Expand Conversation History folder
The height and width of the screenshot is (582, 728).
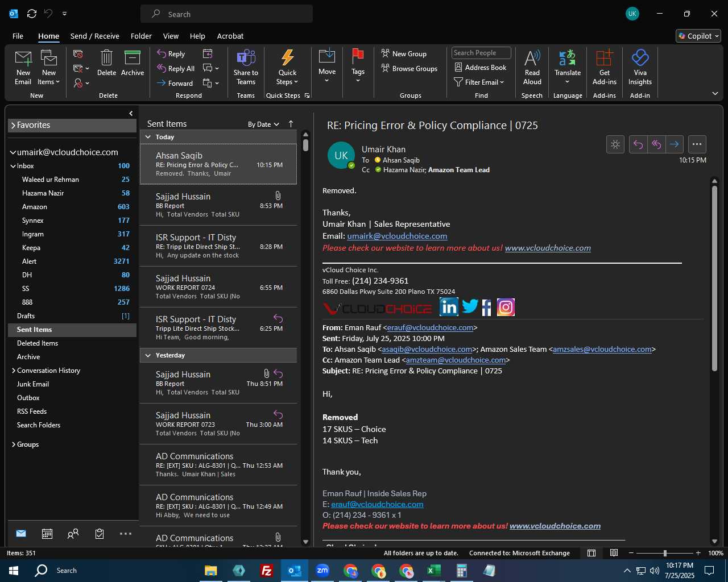(x=14, y=371)
